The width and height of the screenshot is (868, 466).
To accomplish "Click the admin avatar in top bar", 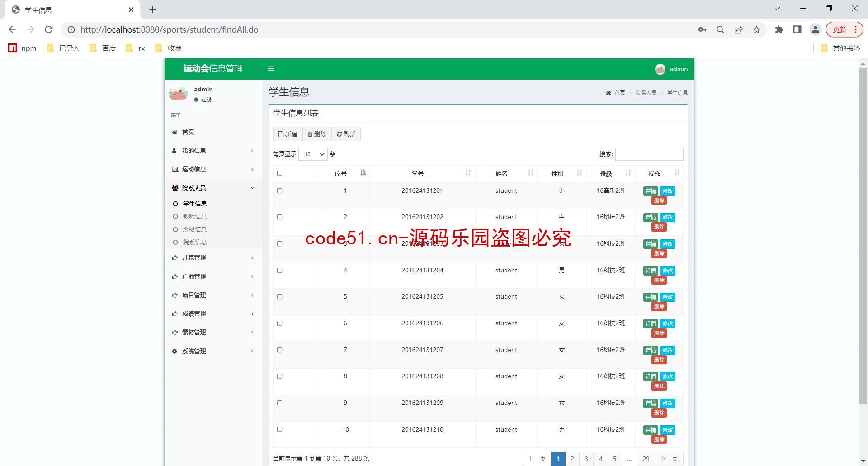I will [x=660, y=69].
